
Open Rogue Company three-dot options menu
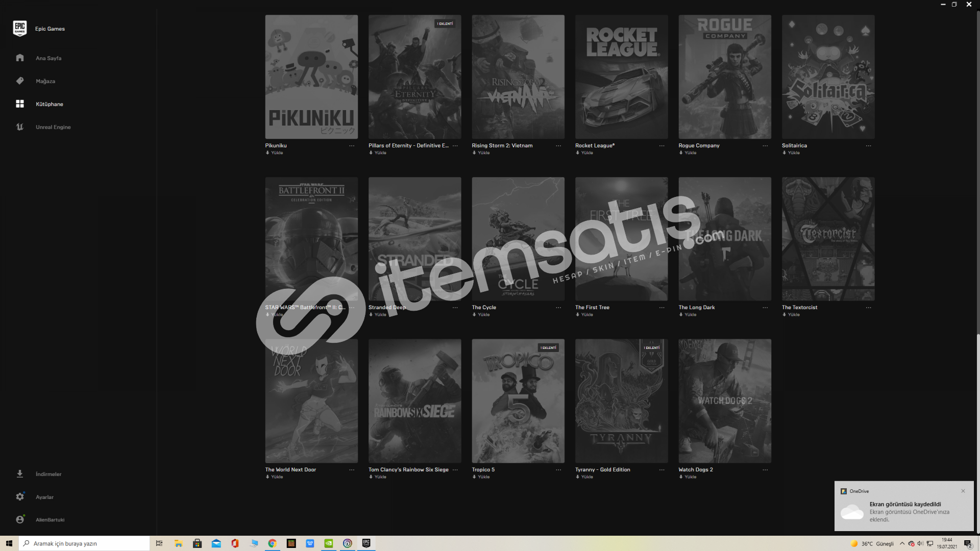click(x=765, y=146)
